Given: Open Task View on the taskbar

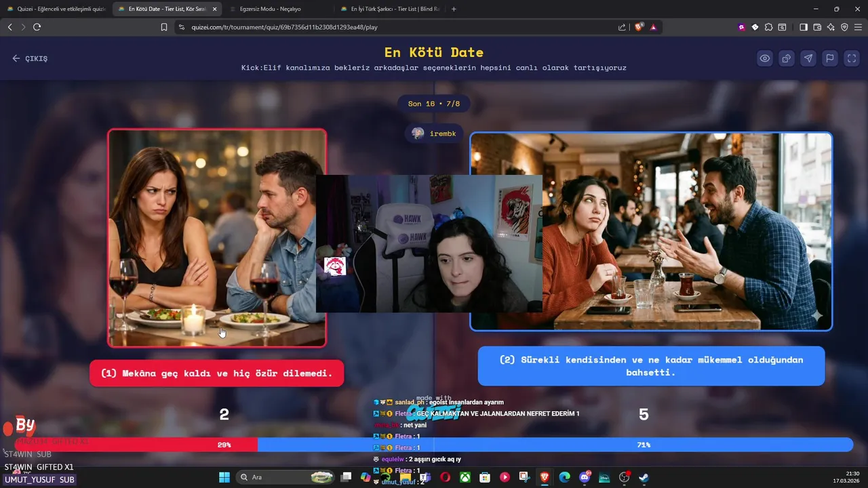Looking at the screenshot, I should (346, 477).
